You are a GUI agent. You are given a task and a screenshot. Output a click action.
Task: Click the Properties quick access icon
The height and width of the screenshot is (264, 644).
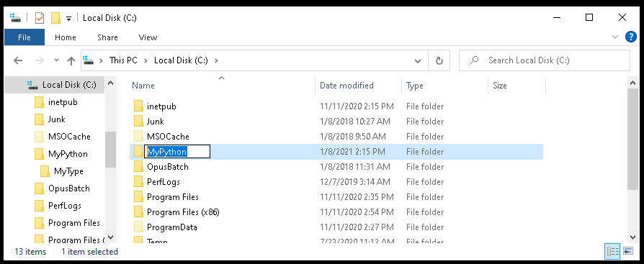click(x=40, y=18)
